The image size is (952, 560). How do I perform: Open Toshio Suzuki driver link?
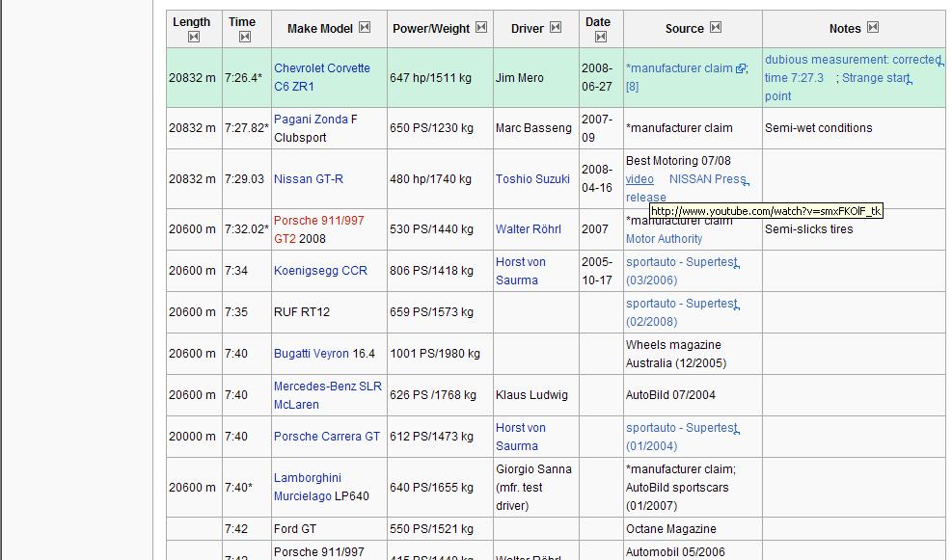point(532,179)
